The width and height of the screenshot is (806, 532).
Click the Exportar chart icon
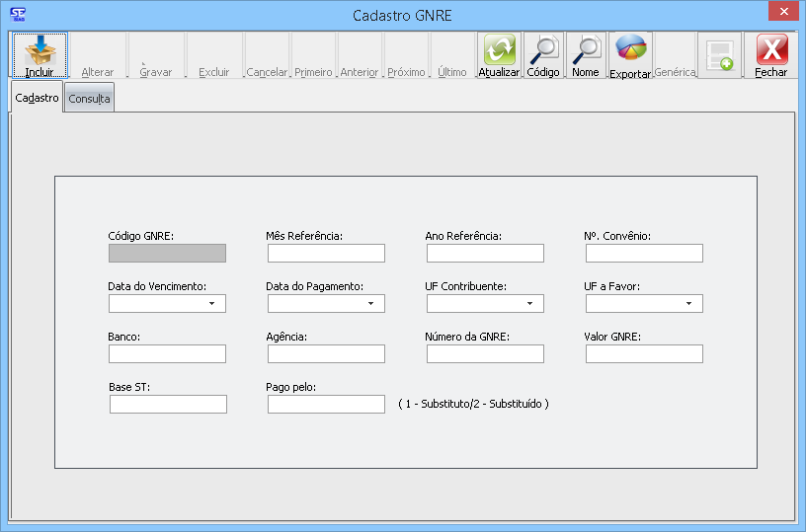[630, 50]
